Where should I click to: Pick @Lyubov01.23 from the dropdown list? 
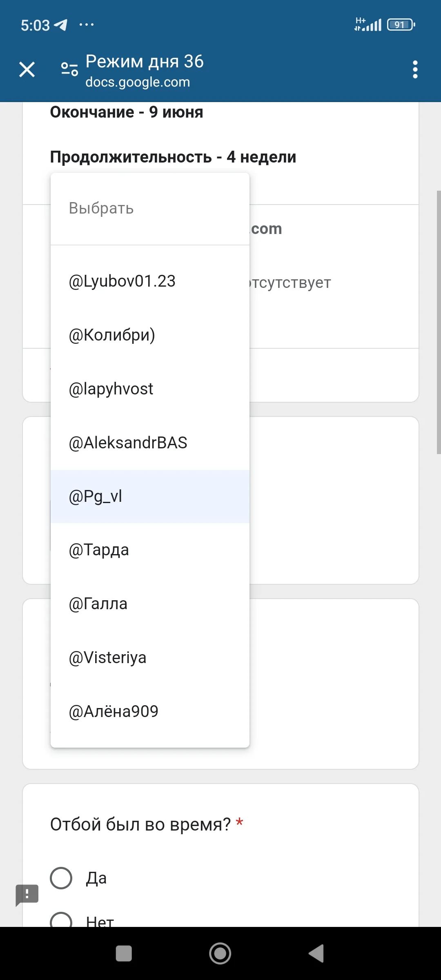point(122,281)
